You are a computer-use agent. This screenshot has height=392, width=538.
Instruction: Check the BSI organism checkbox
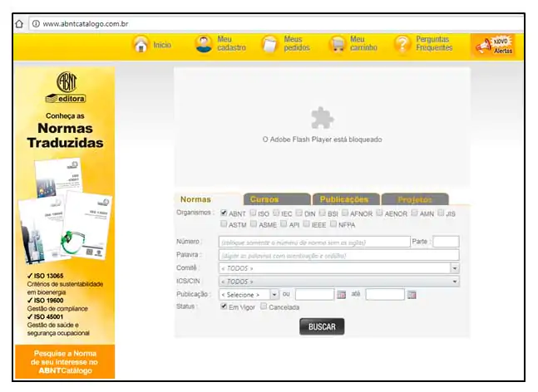click(322, 213)
